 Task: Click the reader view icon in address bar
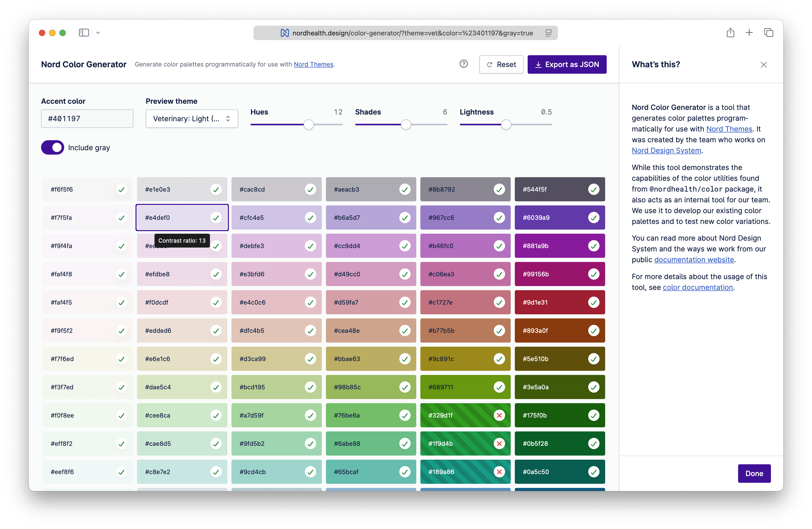click(548, 33)
